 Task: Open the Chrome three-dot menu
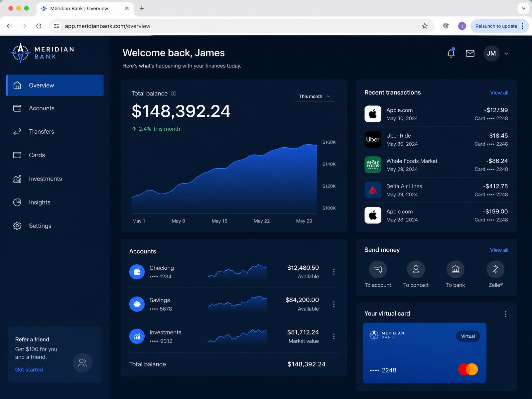[523, 26]
